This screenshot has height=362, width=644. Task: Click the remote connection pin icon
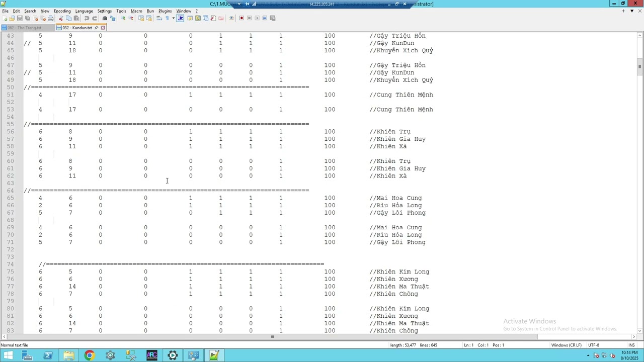pos(247,4)
